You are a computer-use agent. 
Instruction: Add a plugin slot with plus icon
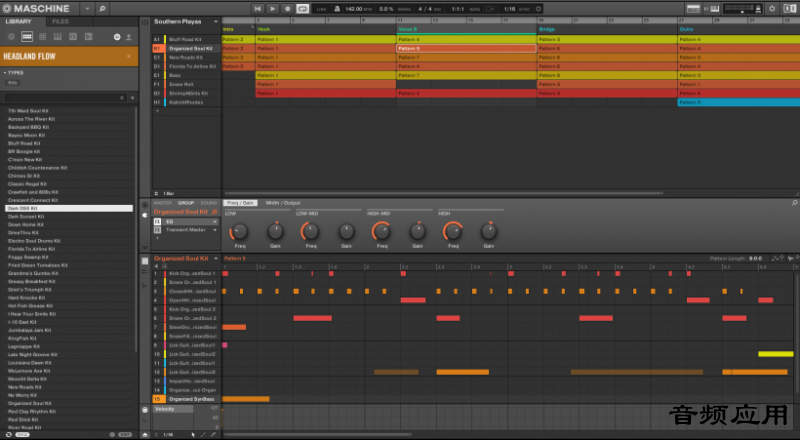[157, 238]
